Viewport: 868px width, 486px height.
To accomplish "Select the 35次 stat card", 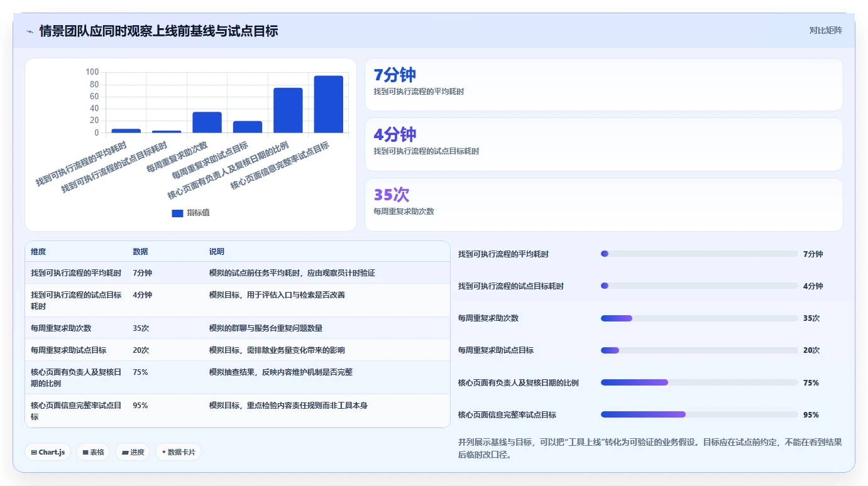I will [603, 205].
